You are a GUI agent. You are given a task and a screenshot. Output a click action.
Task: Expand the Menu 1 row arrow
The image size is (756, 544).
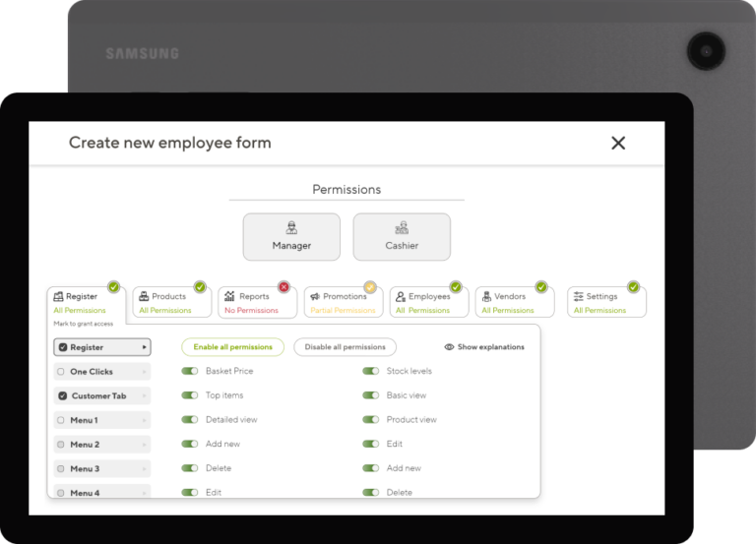point(145,420)
